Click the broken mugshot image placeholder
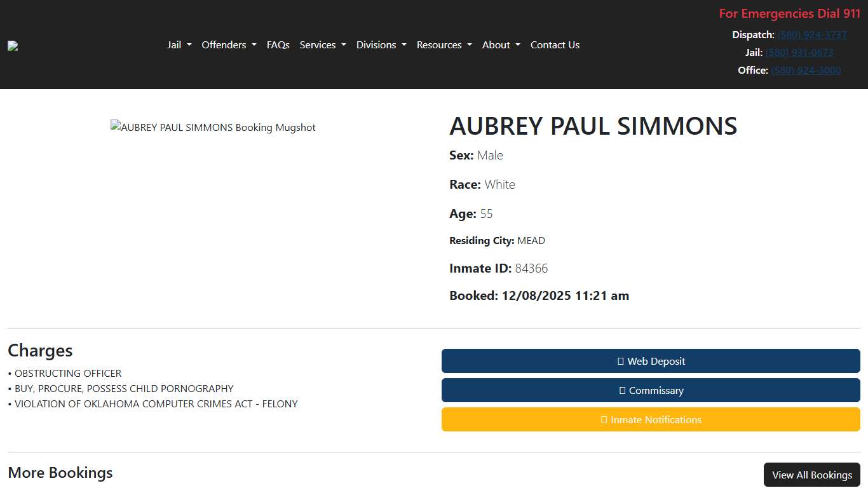 213,127
